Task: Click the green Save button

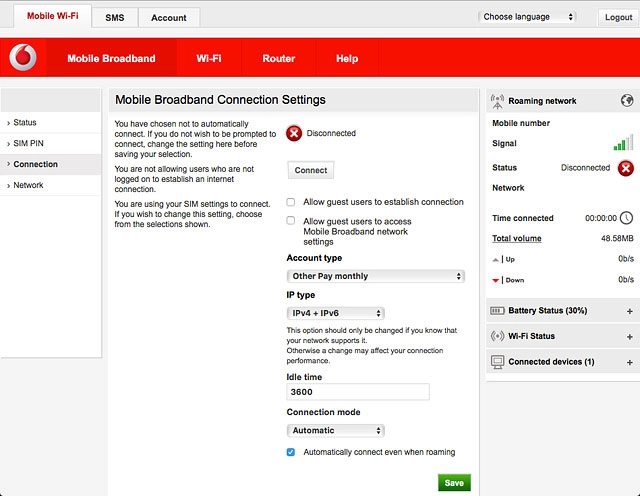Action: pos(454,483)
